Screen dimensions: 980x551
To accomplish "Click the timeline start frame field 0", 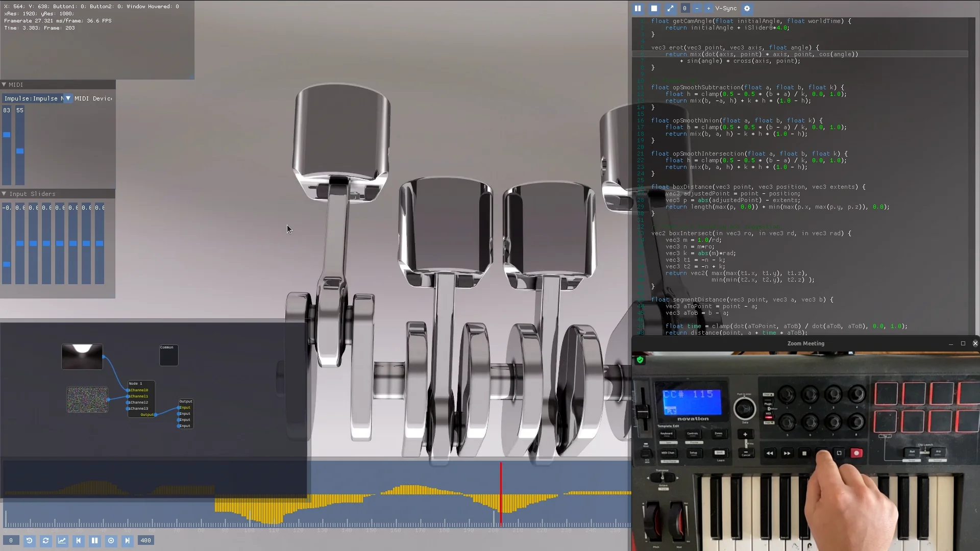I will pyautogui.click(x=11, y=540).
